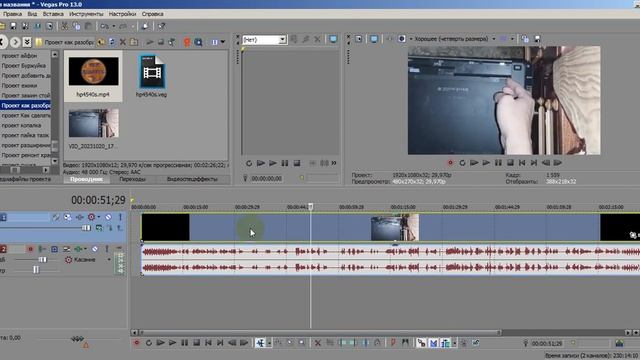Pause timeline playback in bottom transport
Image resolution: width=640 pixels, height=360 pixels.
[x=184, y=343]
